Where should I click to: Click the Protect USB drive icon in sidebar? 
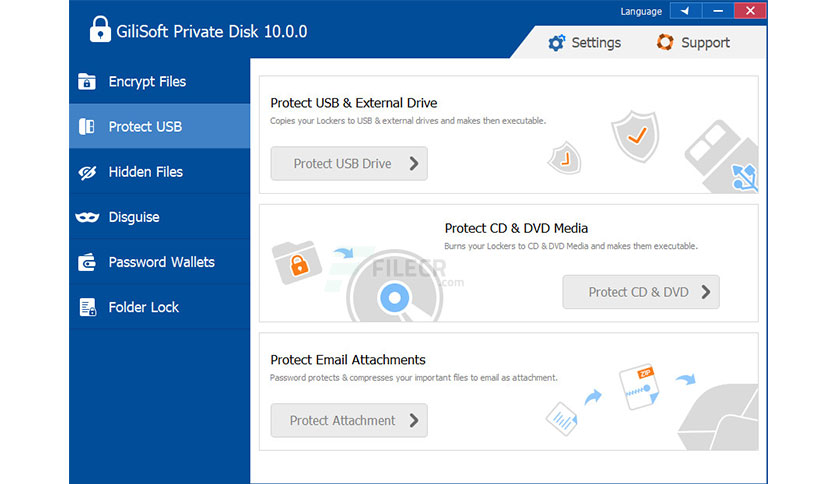[87, 126]
